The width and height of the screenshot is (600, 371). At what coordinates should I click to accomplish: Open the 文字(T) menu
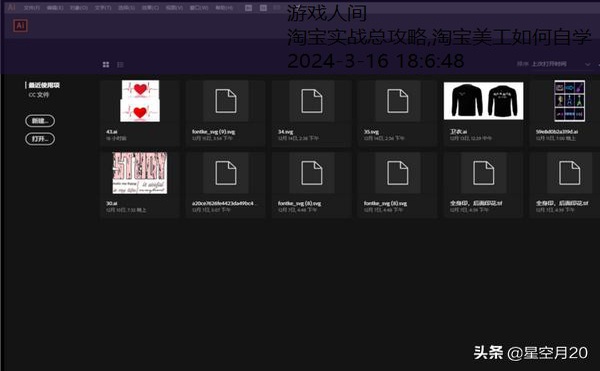tap(103, 8)
